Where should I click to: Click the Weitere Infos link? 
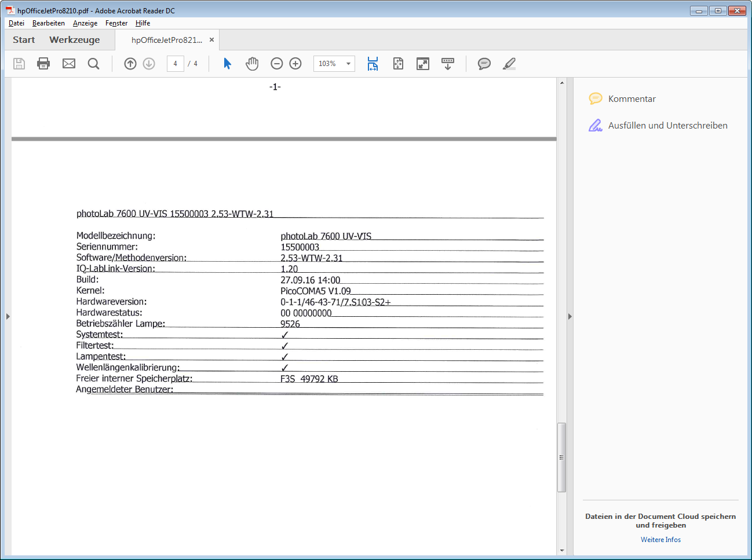pyautogui.click(x=660, y=540)
